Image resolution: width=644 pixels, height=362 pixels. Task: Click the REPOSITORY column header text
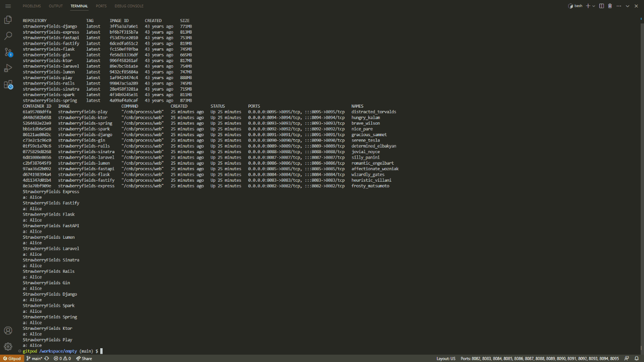point(34,21)
